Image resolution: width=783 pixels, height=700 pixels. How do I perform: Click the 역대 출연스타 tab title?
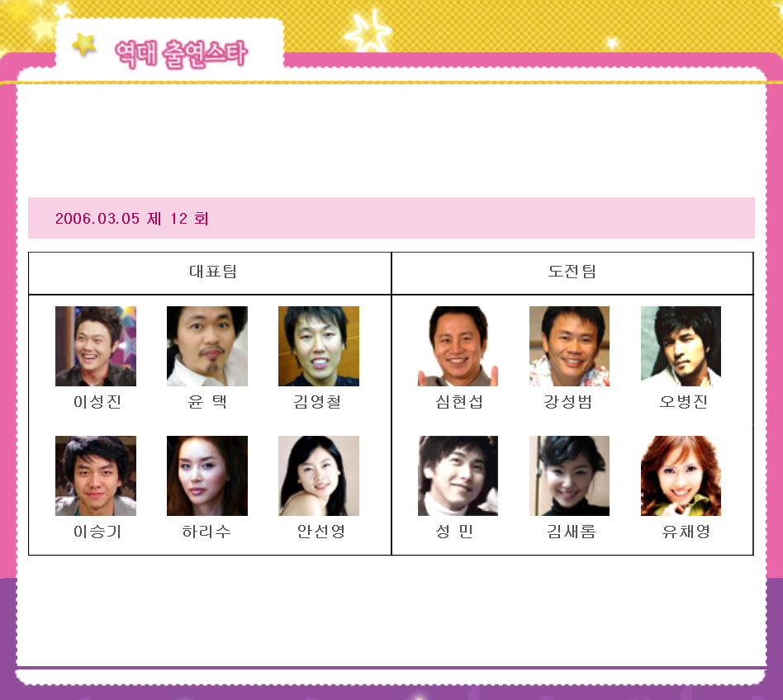(181, 54)
